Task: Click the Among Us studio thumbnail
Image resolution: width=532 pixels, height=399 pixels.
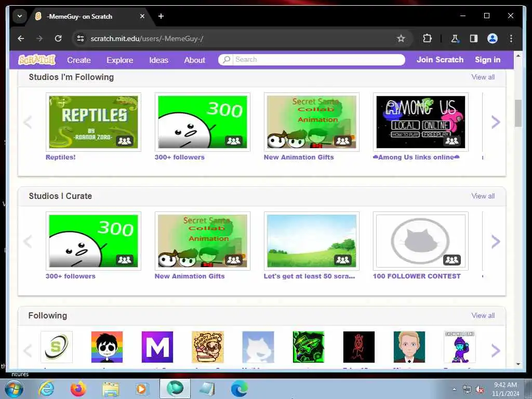Action: (421, 122)
